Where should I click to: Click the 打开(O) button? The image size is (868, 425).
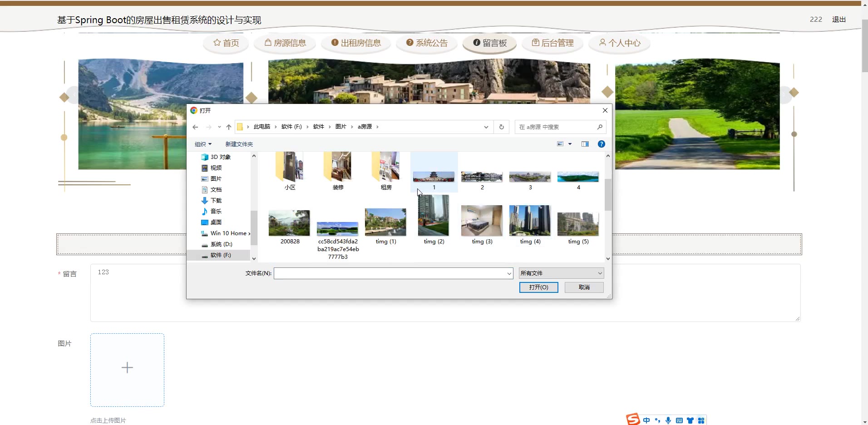click(539, 287)
